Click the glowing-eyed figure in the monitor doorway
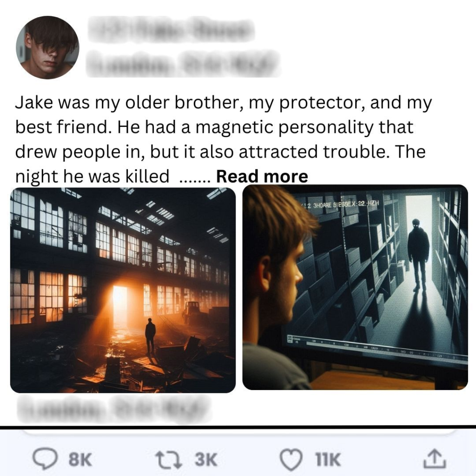Screen dimensions: 476x476 418,255
